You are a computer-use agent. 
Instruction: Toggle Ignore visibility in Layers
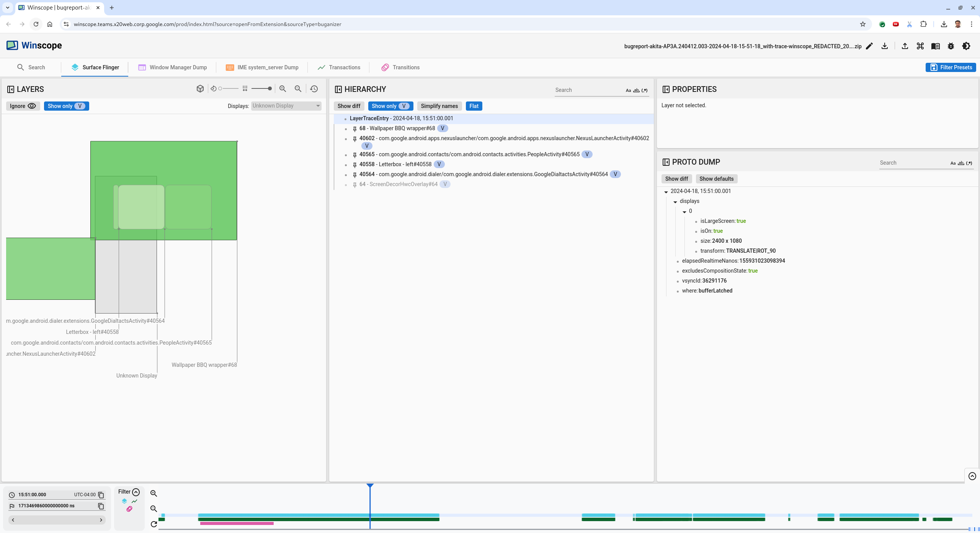coord(23,106)
